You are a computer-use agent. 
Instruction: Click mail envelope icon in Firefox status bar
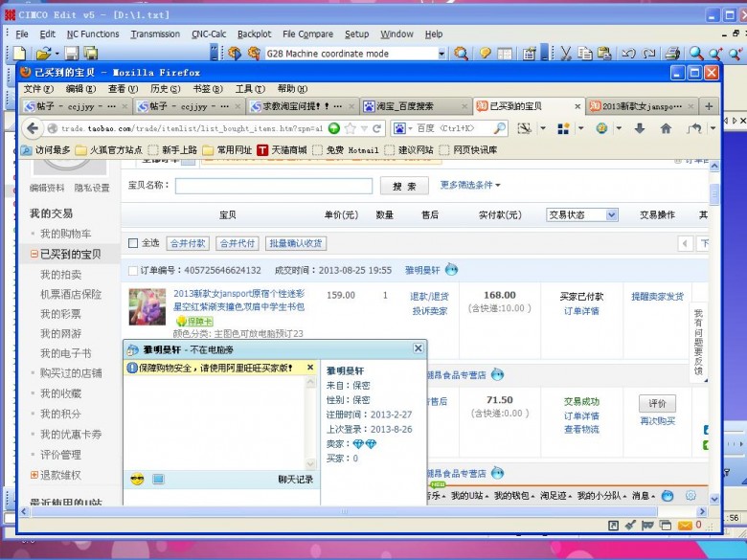point(685,526)
